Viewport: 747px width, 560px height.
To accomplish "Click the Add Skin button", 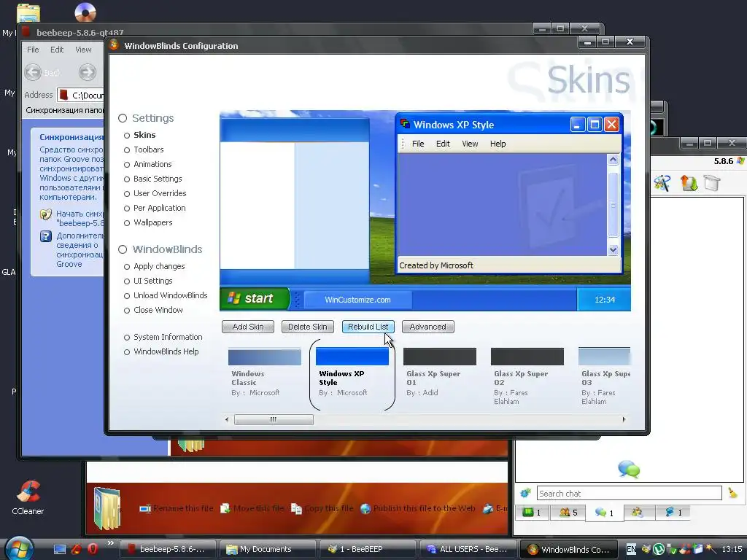I will [x=248, y=327].
